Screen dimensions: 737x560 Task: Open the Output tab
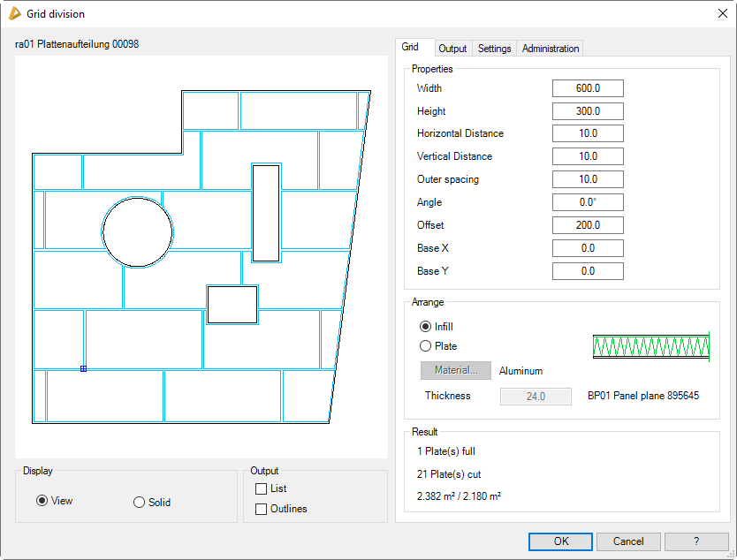[452, 49]
